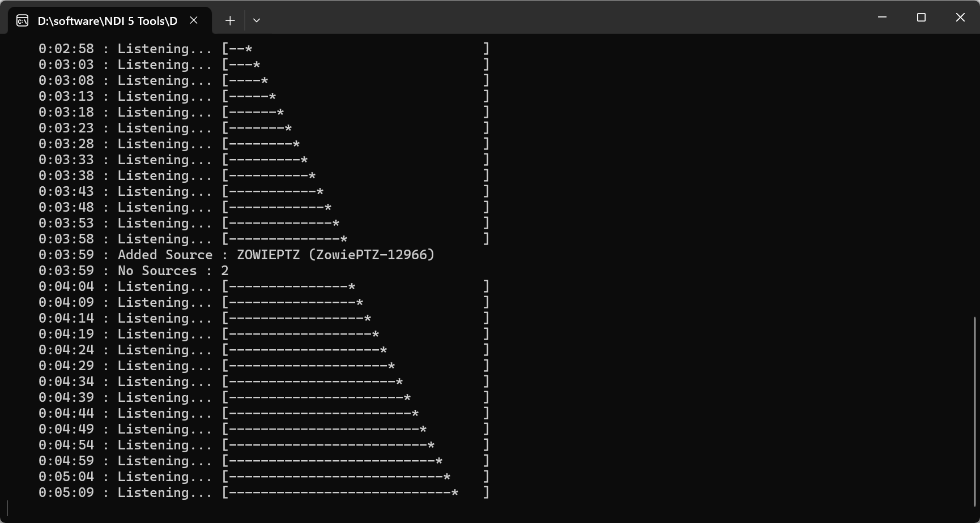Close the terminal window
Viewport: 980px width, 523px height.
(x=960, y=18)
